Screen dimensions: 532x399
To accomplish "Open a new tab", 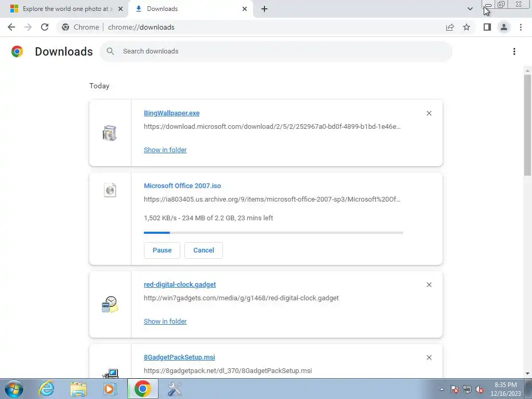I will click(x=264, y=9).
